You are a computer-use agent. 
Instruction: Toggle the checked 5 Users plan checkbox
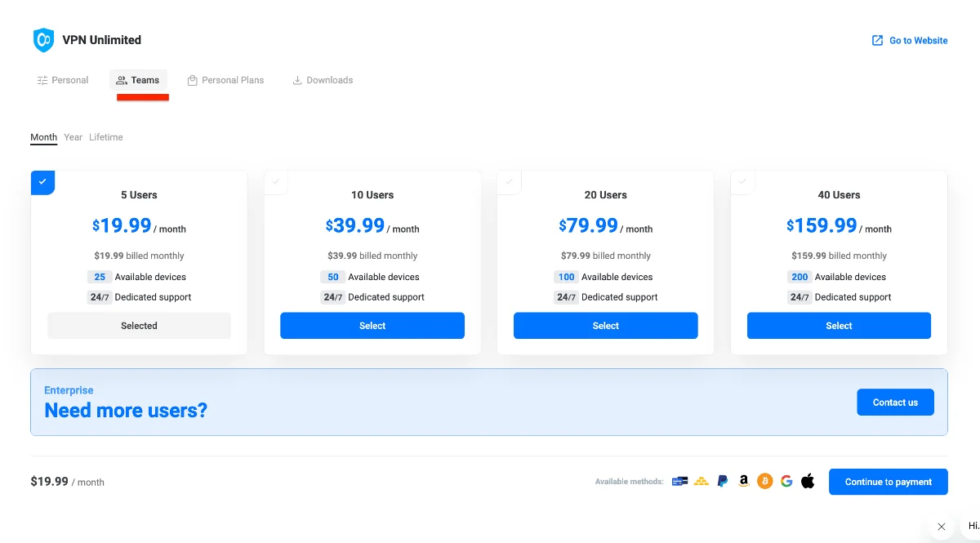click(42, 182)
